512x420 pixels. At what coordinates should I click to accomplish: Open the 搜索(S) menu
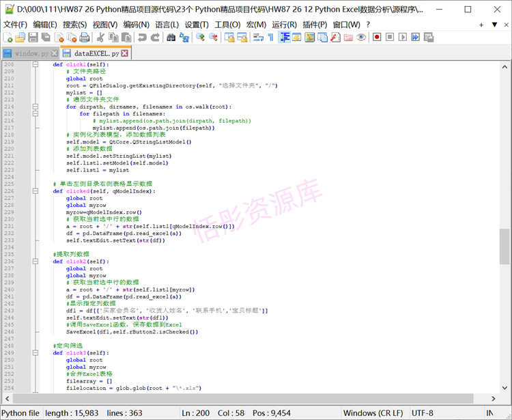(x=75, y=25)
